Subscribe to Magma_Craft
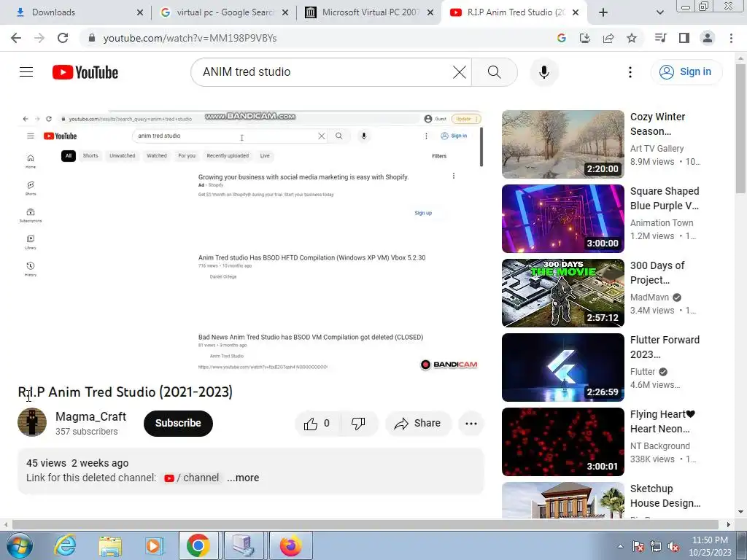This screenshot has height=560, width=747. (x=178, y=423)
